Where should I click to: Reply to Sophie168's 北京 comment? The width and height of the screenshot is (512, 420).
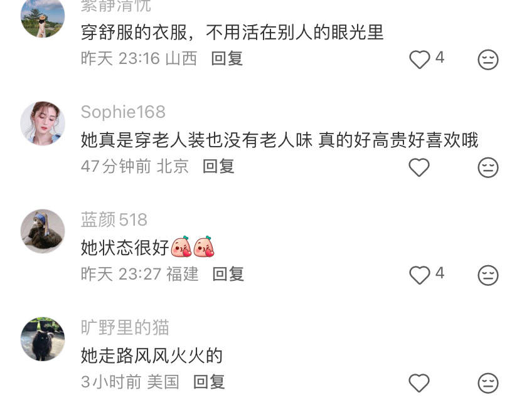click(218, 167)
